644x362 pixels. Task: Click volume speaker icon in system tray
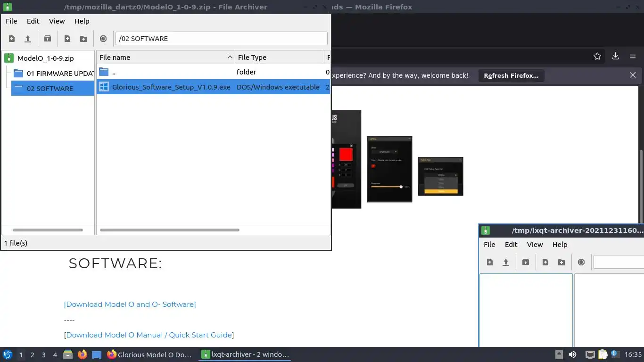572,354
